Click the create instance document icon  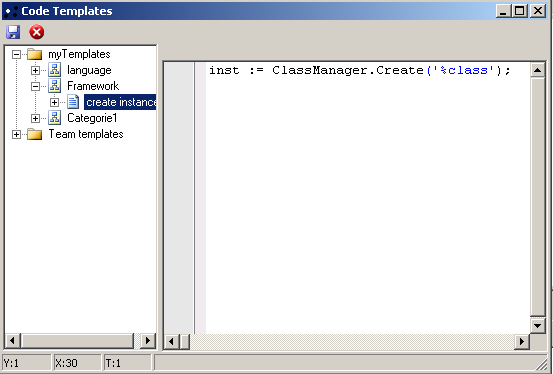pyautogui.click(x=73, y=102)
